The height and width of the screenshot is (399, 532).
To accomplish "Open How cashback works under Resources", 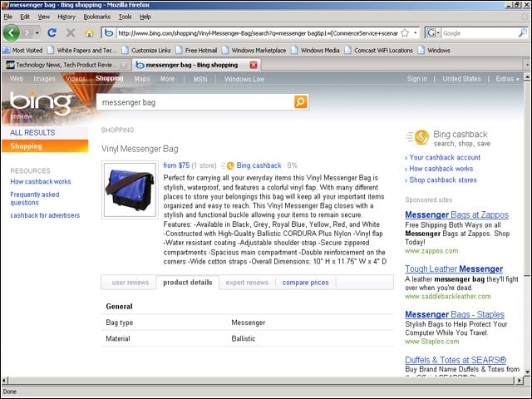I will 41,181.
